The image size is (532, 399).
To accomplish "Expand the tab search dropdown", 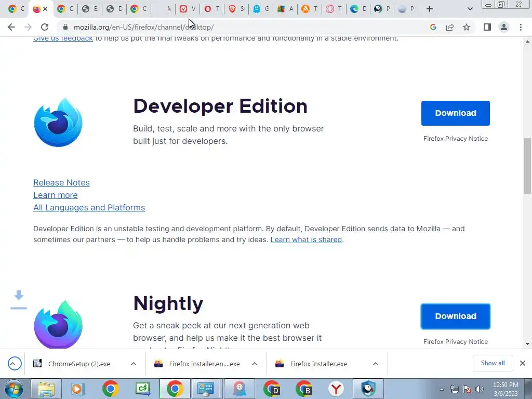I will (x=470, y=9).
